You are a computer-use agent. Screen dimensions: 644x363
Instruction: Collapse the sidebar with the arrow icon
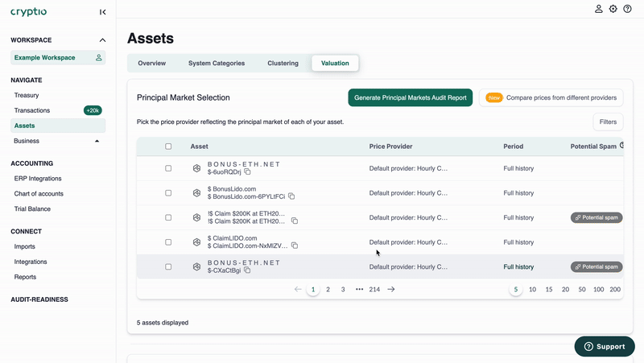click(103, 12)
